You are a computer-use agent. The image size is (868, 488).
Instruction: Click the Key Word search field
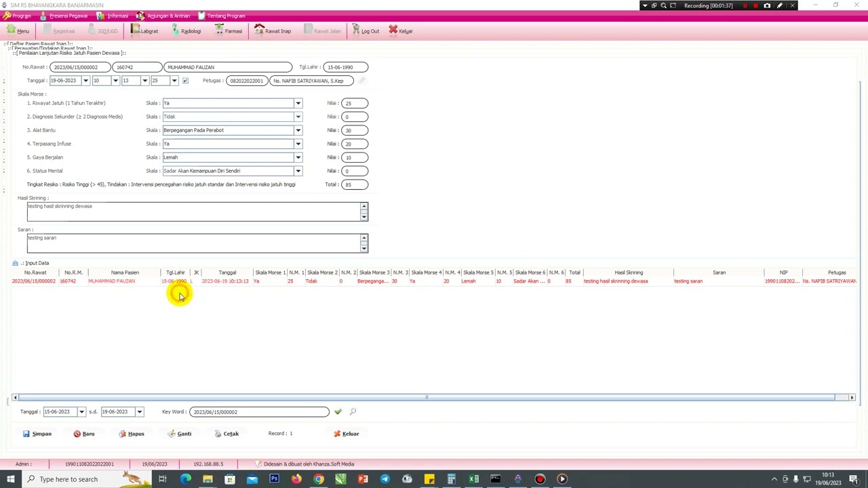259,411
